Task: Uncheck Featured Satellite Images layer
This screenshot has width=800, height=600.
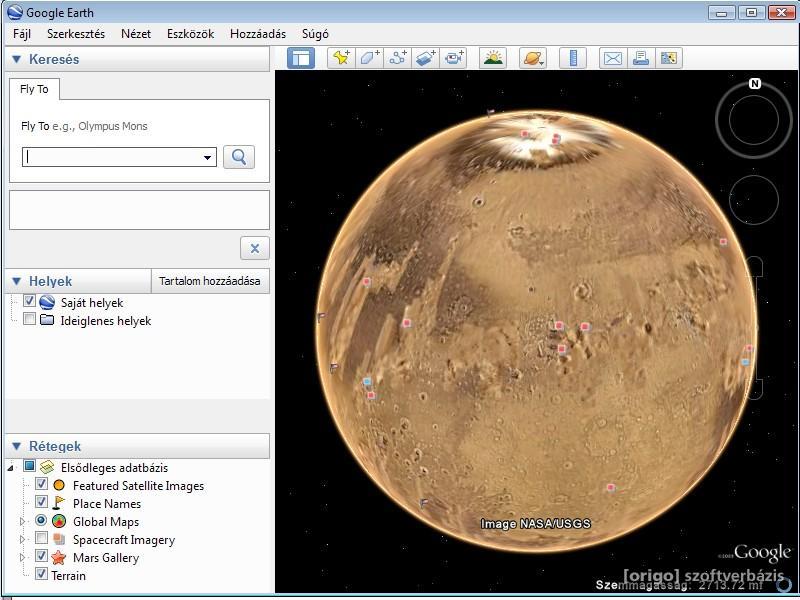Action: (x=41, y=484)
